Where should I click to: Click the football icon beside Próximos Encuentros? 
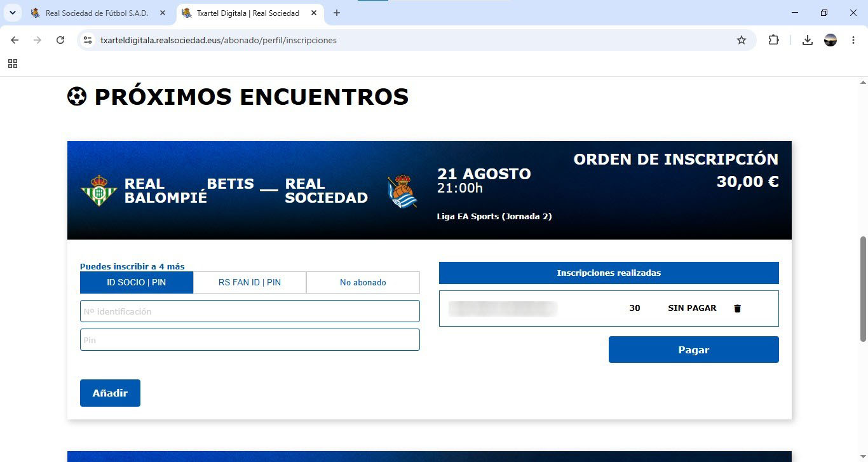pyautogui.click(x=77, y=97)
